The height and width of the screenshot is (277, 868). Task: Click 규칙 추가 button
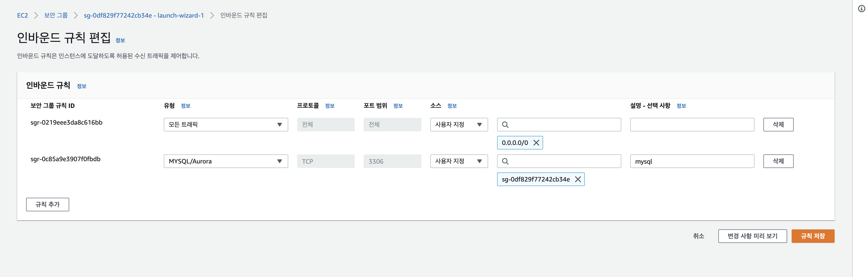[x=48, y=205]
